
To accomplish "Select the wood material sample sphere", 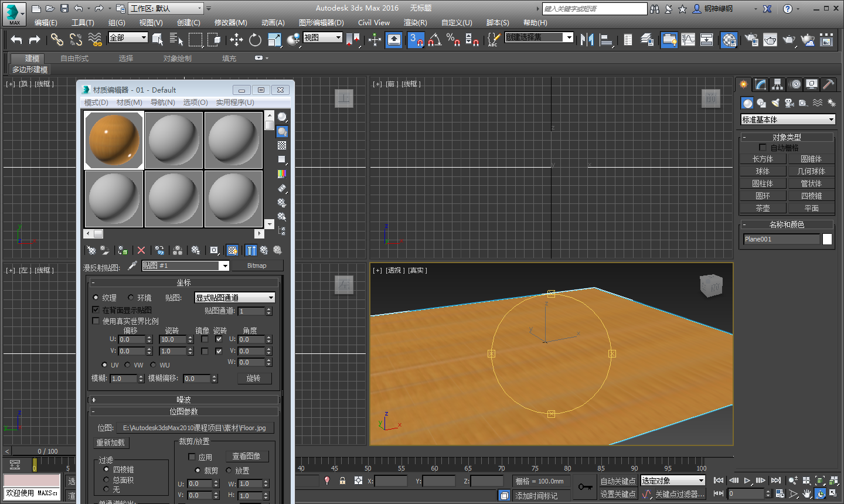I will pos(114,141).
